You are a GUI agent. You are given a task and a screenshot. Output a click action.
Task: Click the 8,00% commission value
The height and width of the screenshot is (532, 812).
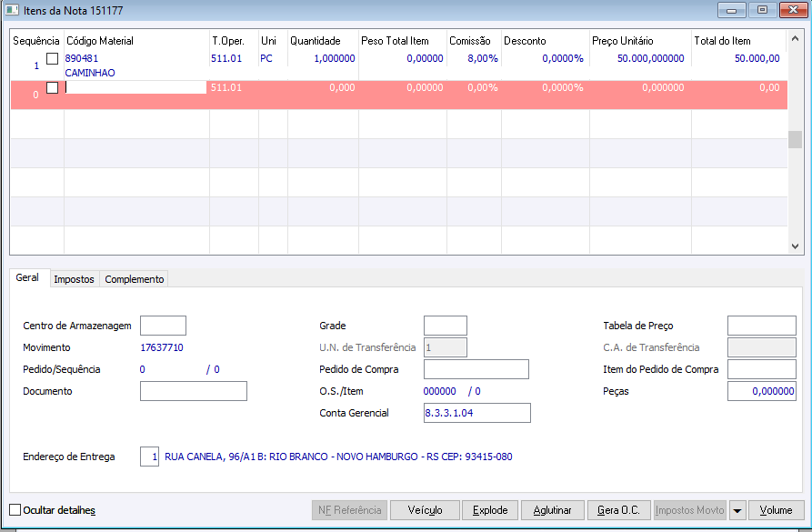coord(483,58)
